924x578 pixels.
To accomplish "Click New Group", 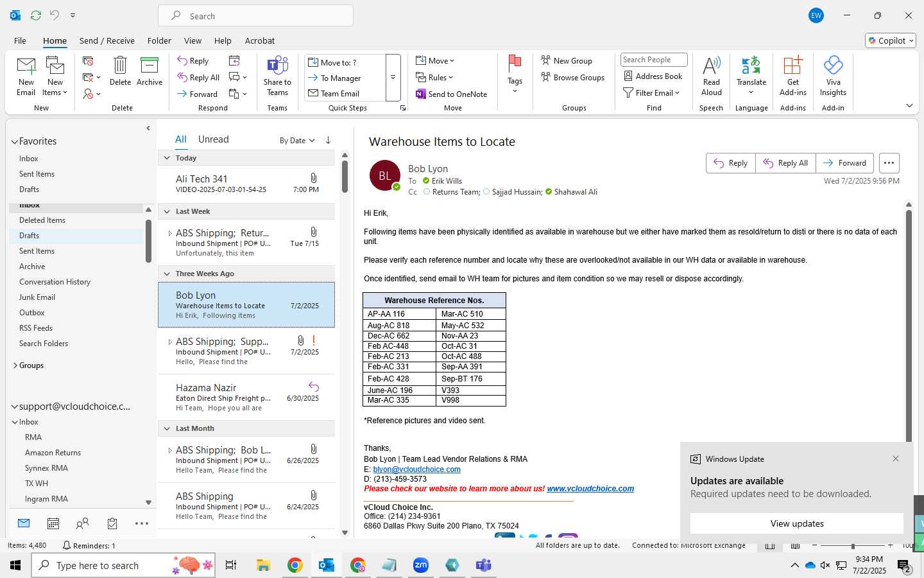I will pyautogui.click(x=567, y=61).
